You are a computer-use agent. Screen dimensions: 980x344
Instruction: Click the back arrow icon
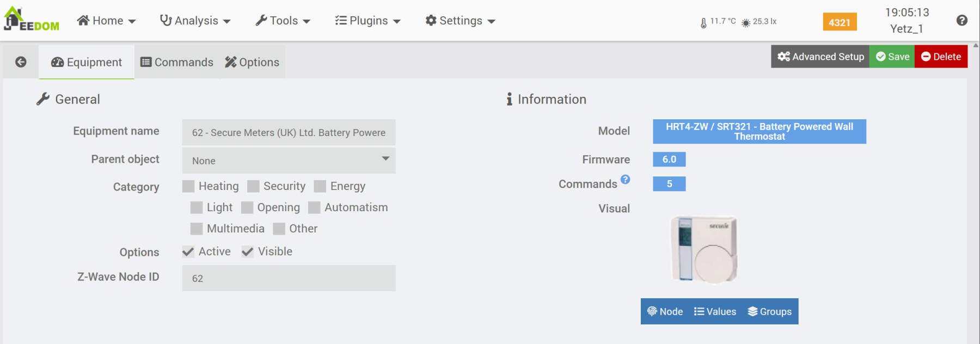[x=21, y=62]
